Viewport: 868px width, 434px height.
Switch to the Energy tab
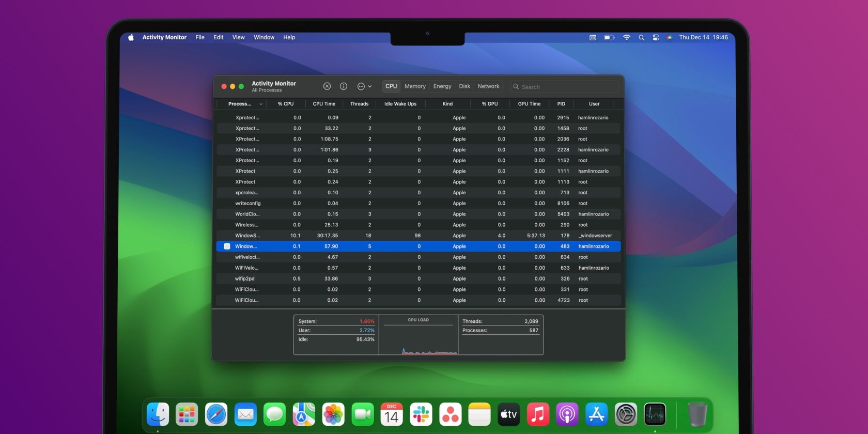coord(442,86)
